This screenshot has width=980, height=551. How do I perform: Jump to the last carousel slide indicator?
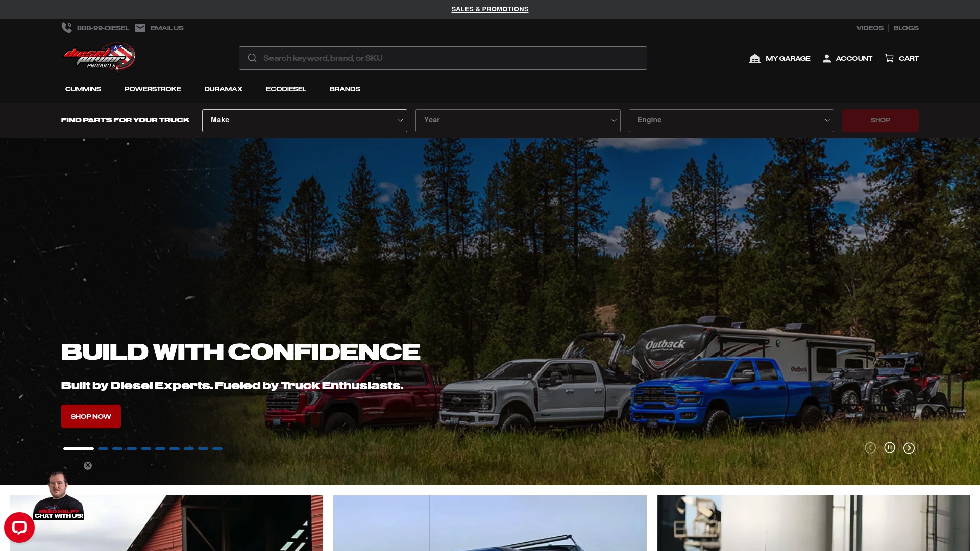click(217, 448)
